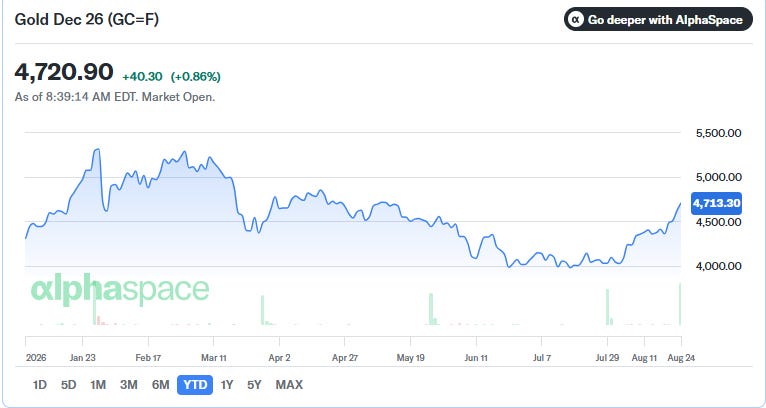This screenshot has height=408, width=766.
Task: Click the blue 4,713.30 price marker
Action: click(x=716, y=203)
